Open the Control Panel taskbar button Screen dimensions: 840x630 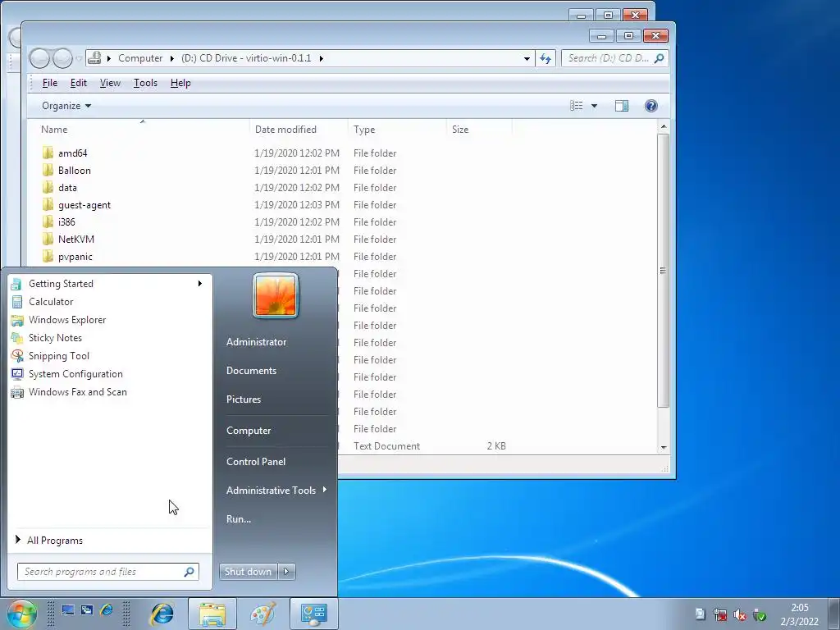coord(314,614)
